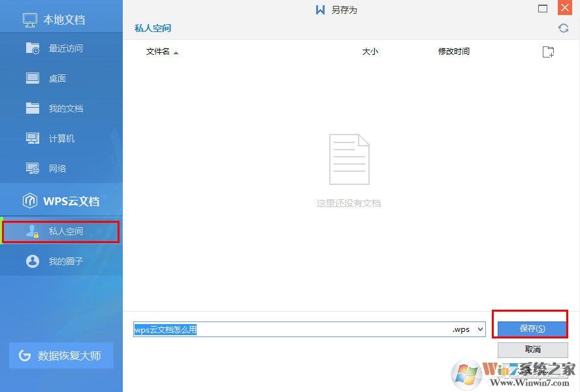Viewport: 580px width, 392px height.
Task: Launch 数据恢复大师 from the sidebar
Action: (61, 355)
